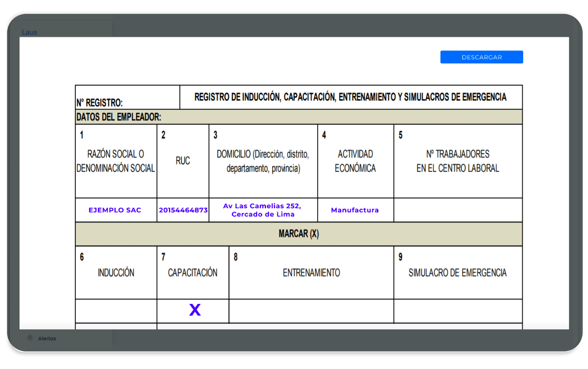The height and width of the screenshot is (369, 588).
Task: Click the form title Registro de Inducción
Action: click(x=350, y=97)
